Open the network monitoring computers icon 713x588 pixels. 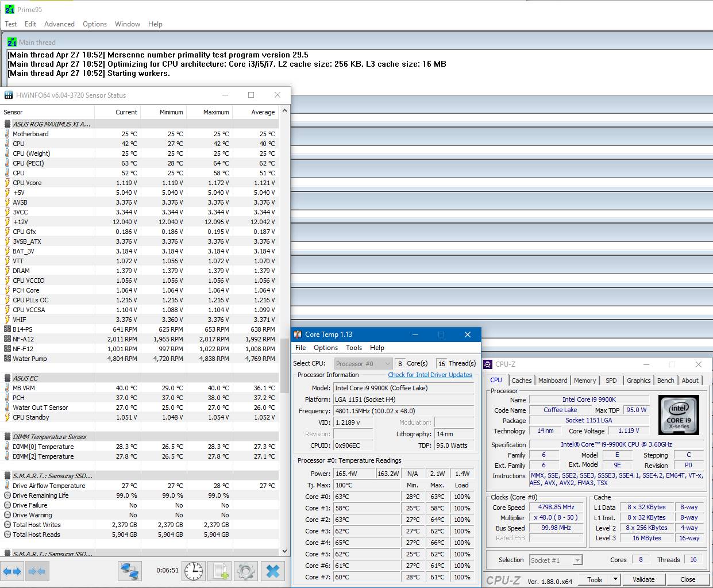130,571
